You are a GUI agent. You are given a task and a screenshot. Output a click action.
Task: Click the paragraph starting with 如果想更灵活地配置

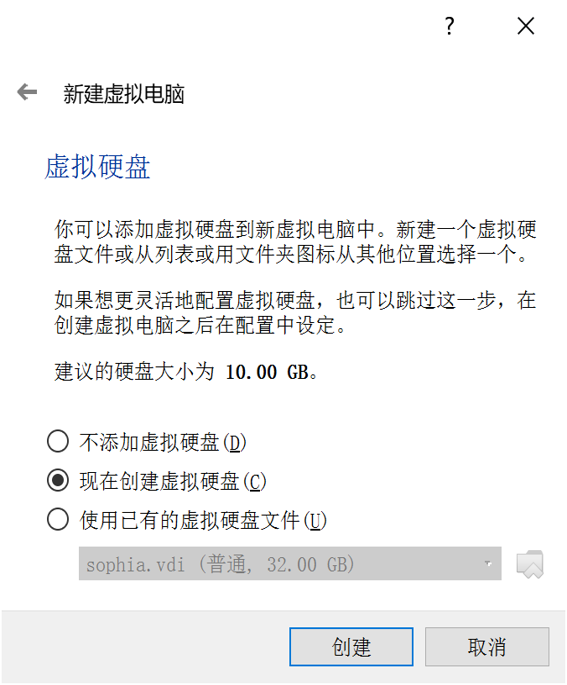(x=295, y=313)
